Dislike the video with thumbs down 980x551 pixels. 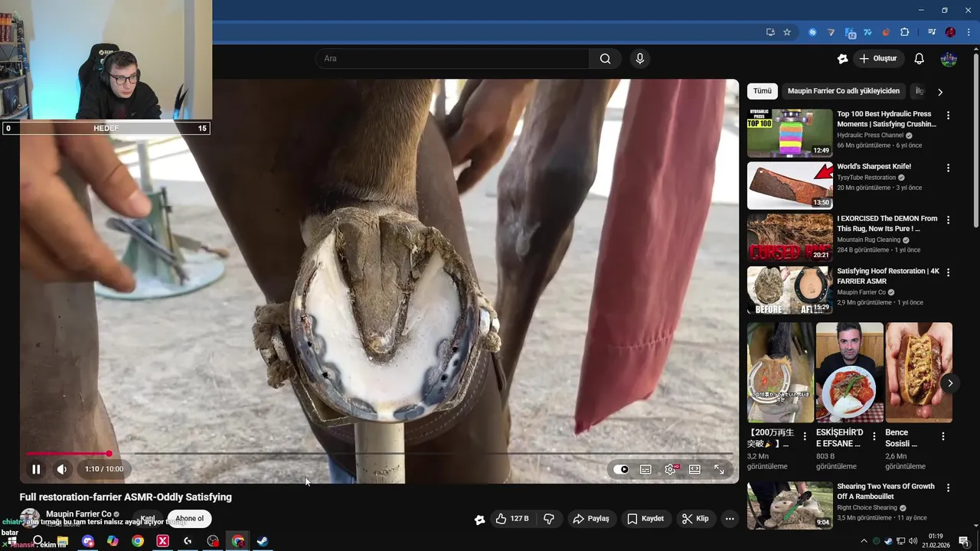pyautogui.click(x=549, y=519)
